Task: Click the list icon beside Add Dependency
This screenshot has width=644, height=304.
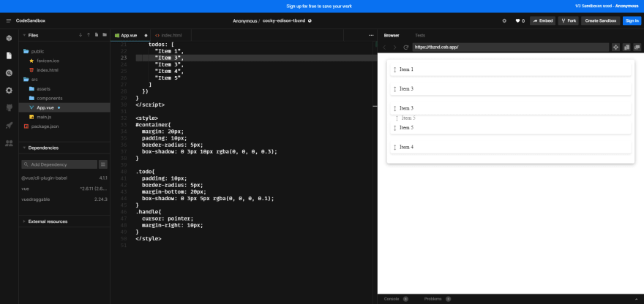Action: 103,164
